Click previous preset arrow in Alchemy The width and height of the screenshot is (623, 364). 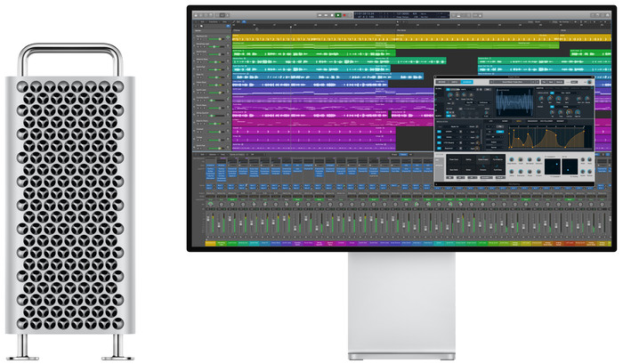[x=533, y=82]
